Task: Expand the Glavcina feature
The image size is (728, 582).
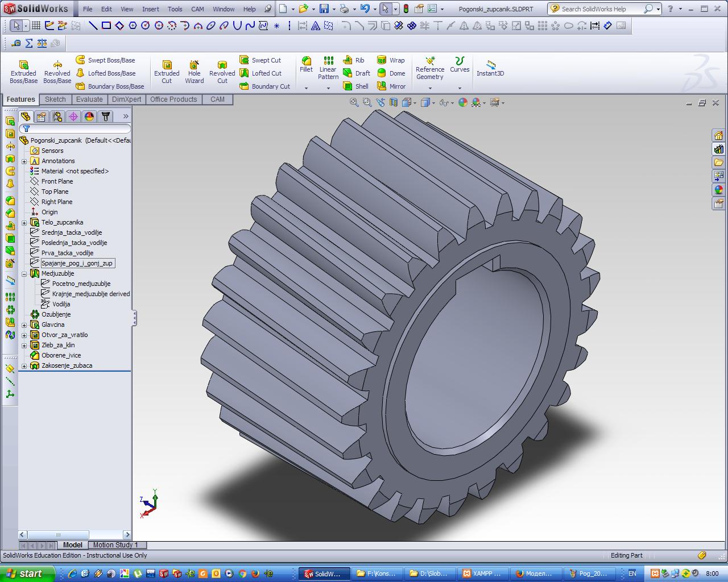Action: [24, 325]
